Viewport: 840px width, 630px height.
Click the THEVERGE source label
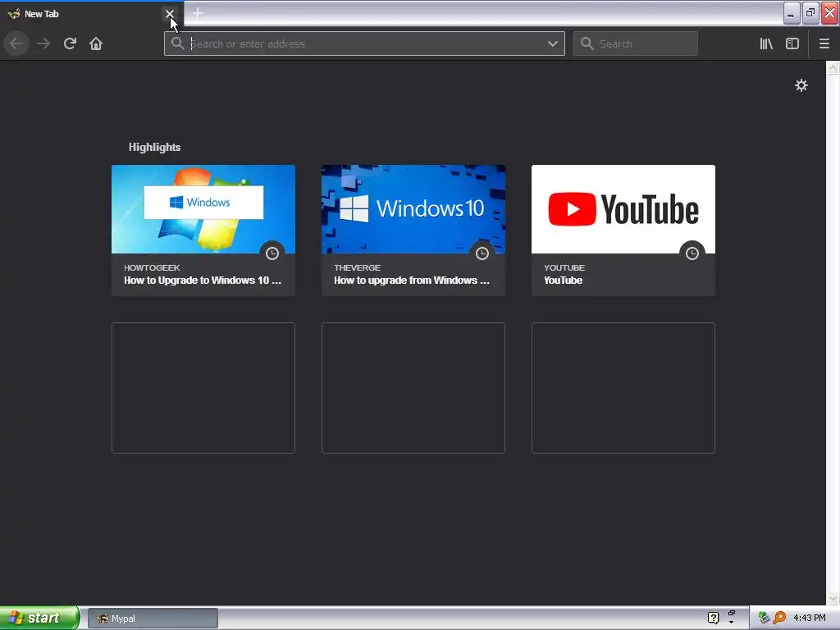tap(358, 267)
